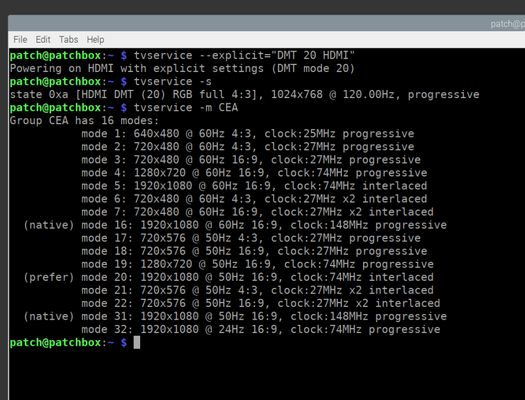This screenshot has height=400, width=525.
Task: Click mode 1 640x480 line
Action: click(x=248, y=134)
